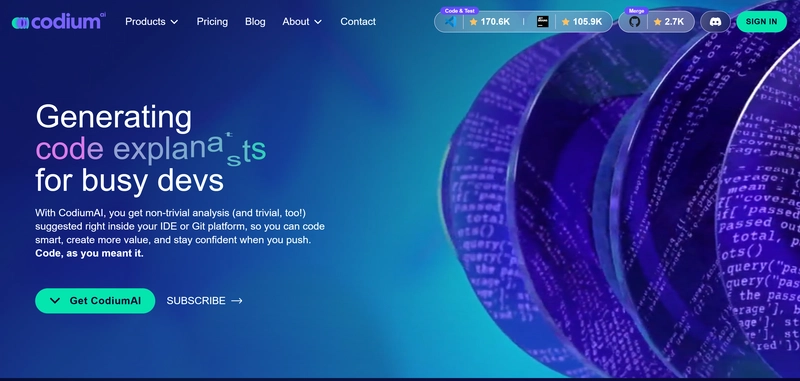The width and height of the screenshot is (800, 381).
Task: Open the GitHub repository icon
Action: pos(634,21)
